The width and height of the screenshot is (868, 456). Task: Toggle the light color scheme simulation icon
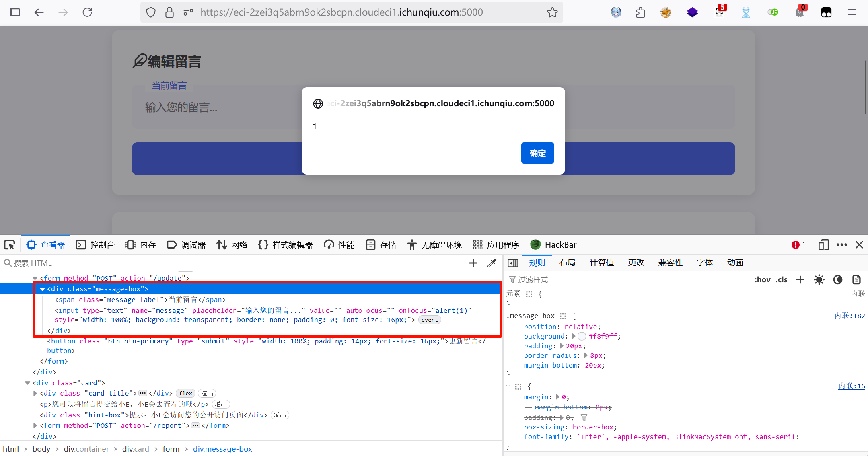[819, 279]
